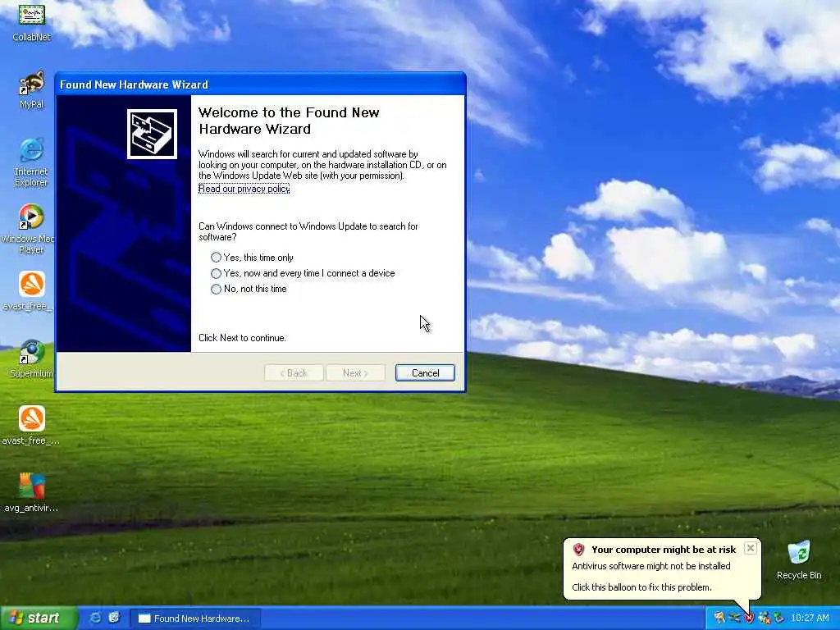
Task: Click the 'Click Next to continue.' text
Action: (242, 337)
